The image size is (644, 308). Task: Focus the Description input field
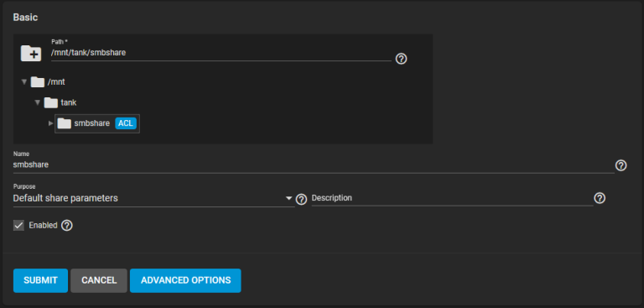(452, 198)
